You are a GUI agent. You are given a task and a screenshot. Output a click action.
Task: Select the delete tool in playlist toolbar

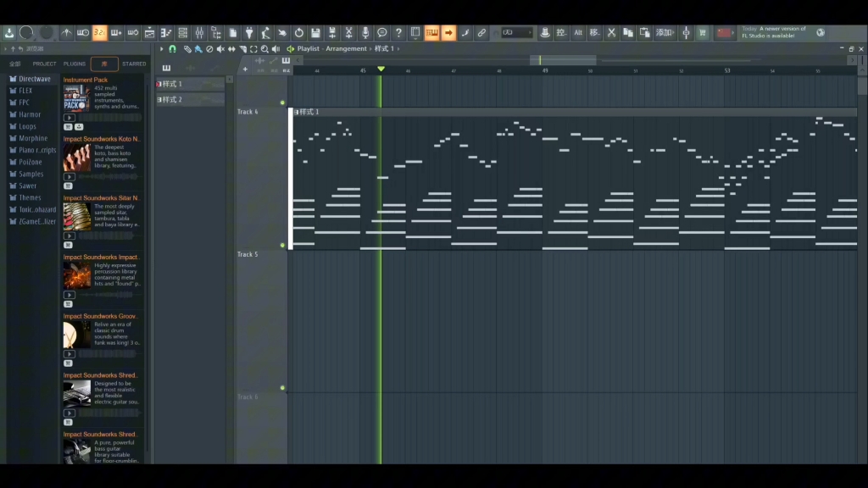point(209,49)
